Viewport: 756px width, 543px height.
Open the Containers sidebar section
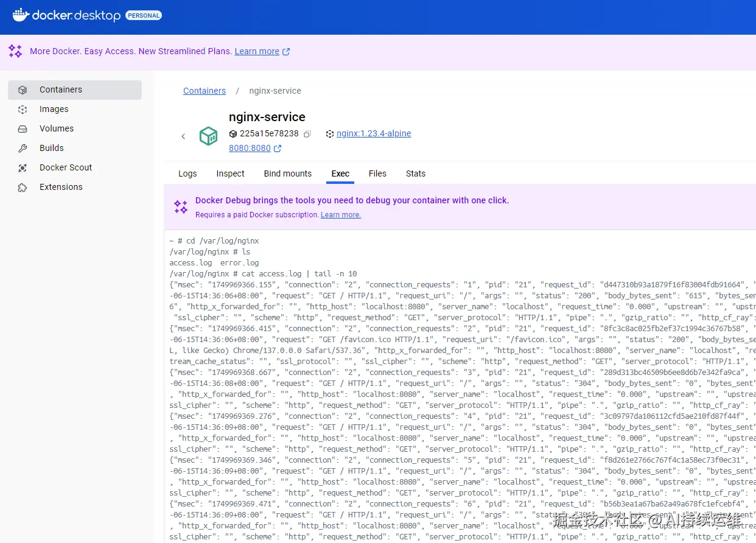coord(75,89)
